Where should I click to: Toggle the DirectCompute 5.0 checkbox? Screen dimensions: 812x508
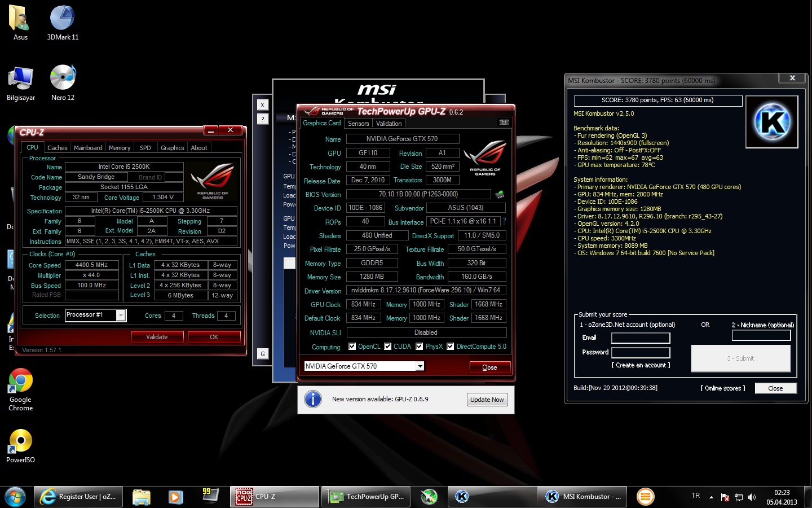point(451,347)
